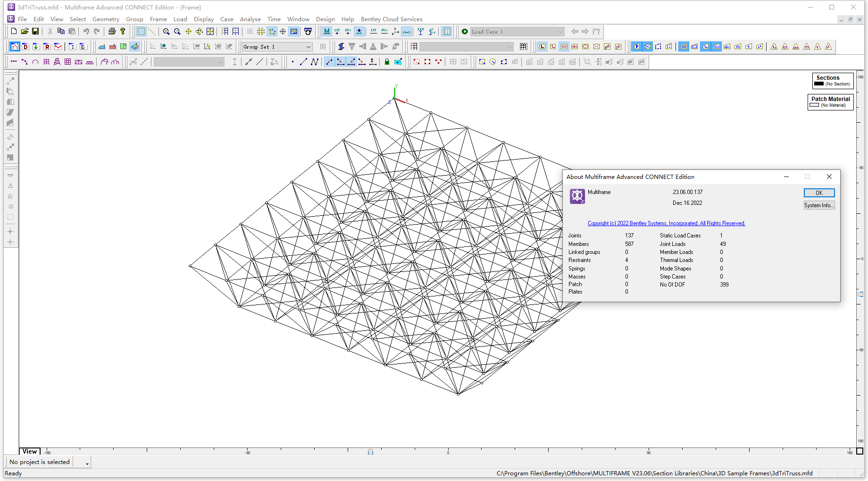Viewport: 868px width, 481px height.
Task: Open the Load Case 1 dropdown
Action: pos(517,32)
